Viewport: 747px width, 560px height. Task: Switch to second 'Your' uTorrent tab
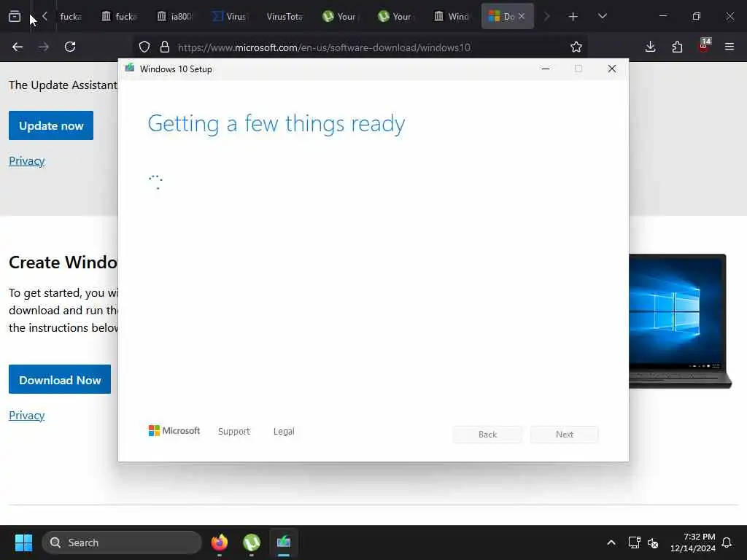[x=395, y=17]
